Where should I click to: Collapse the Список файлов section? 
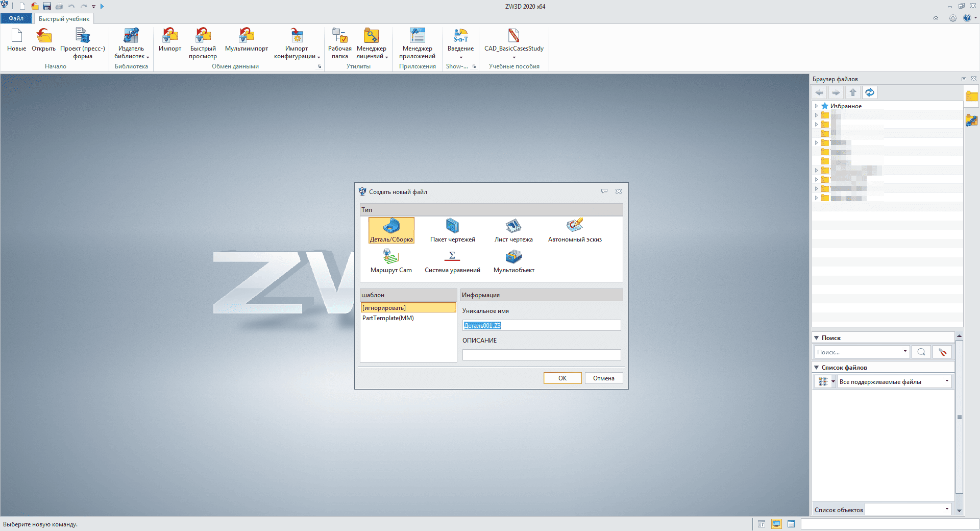click(817, 368)
